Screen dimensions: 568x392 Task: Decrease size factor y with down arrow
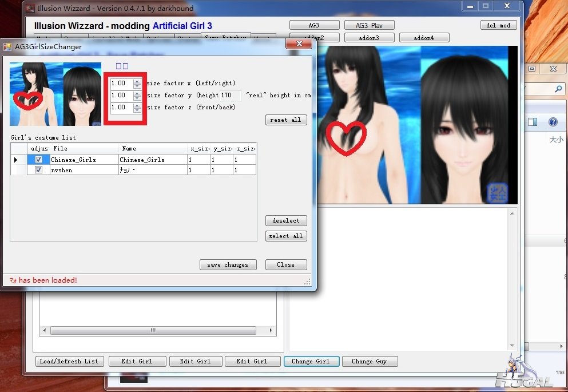(x=137, y=98)
